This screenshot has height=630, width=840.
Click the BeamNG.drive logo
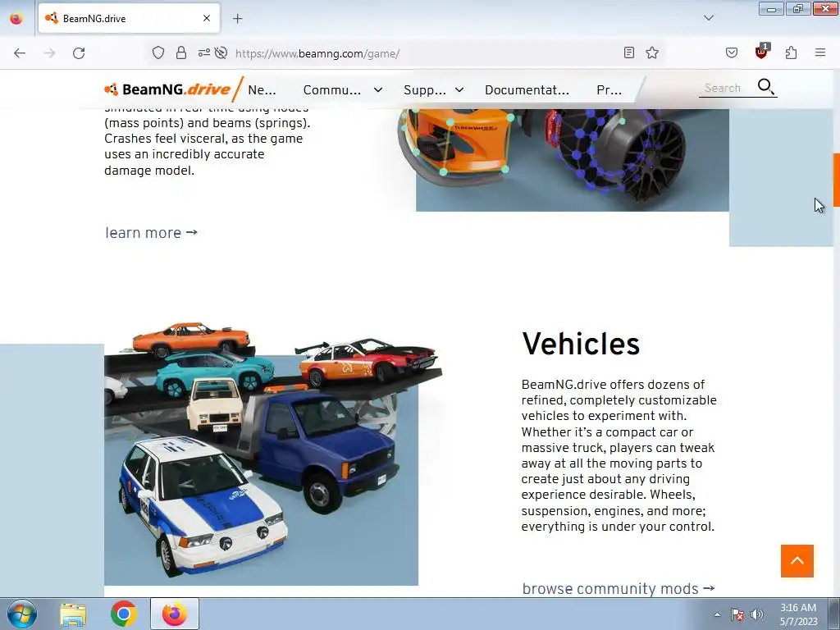coord(167,89)
